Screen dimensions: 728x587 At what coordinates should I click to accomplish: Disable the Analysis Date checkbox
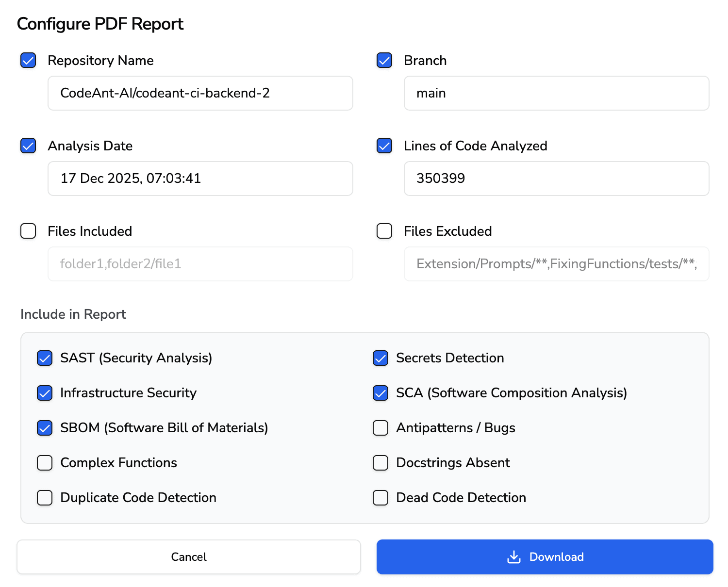coord(28,146)
